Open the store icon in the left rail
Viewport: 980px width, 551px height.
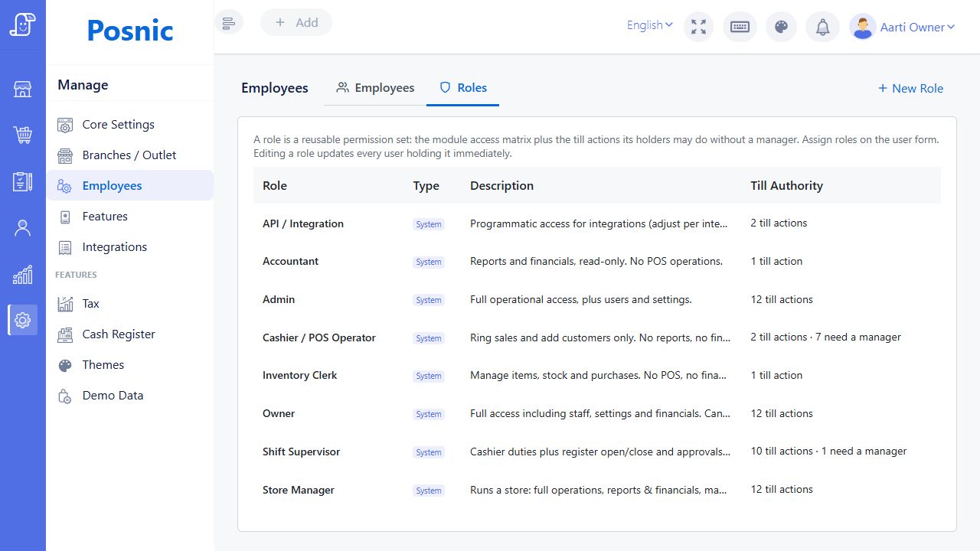(x=23, y=89)
